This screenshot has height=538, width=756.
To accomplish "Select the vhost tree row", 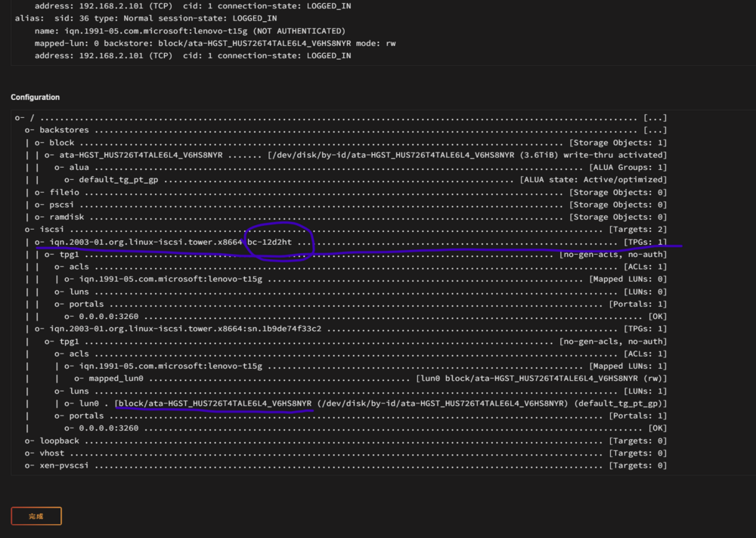I will pos(345,453).
